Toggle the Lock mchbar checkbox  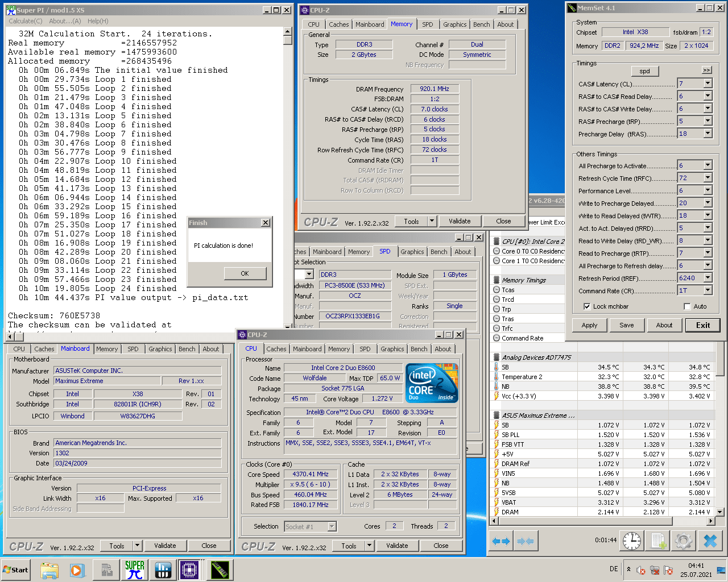click(x=587, y=306)
